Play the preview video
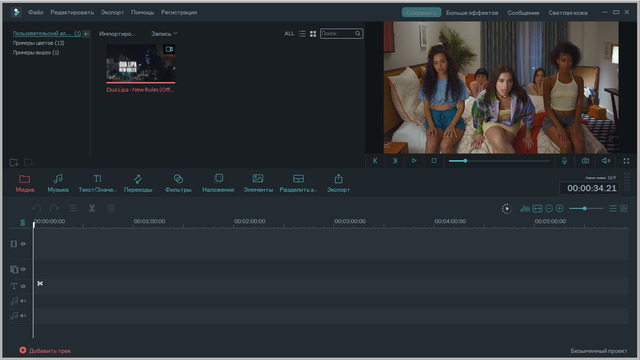Viewport: 640px width, 360px height. tap(414, 161)
